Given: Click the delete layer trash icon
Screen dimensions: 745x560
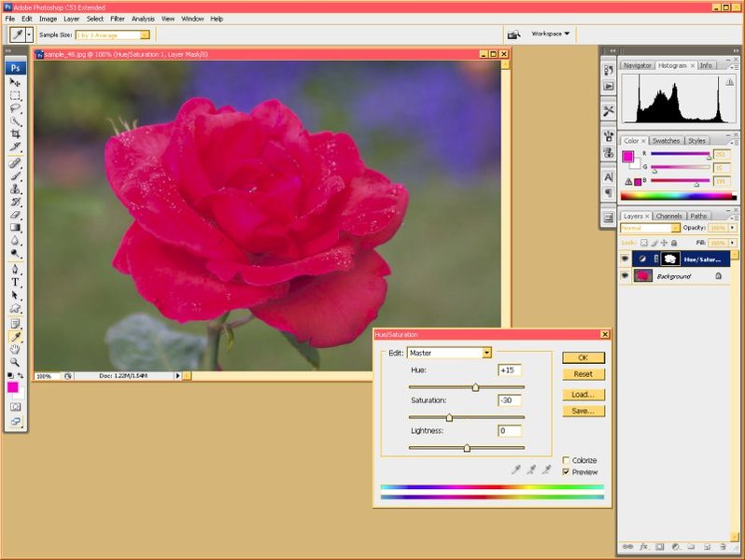Looking at the screenshot, I should [723, 547].
